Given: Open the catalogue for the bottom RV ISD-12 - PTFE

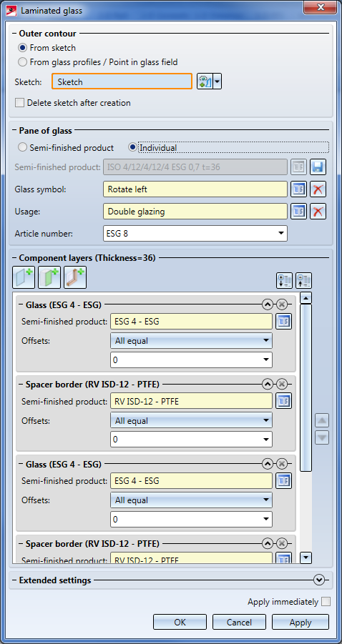Looking at the screenshot, I should point(283,558).
